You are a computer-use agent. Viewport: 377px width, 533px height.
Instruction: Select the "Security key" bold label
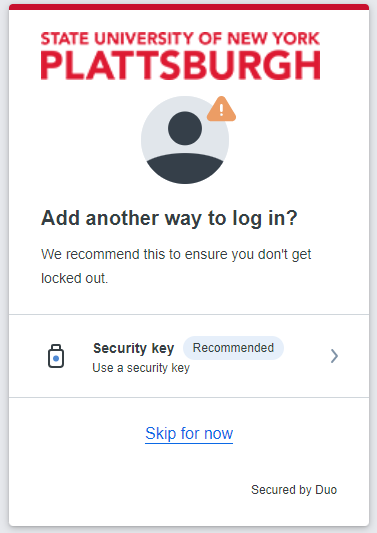point(134,348)
